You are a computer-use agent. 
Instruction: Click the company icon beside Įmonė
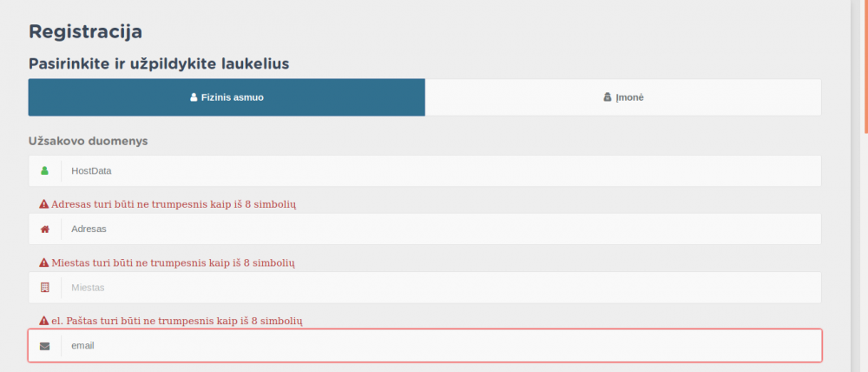tap(608, 97)
